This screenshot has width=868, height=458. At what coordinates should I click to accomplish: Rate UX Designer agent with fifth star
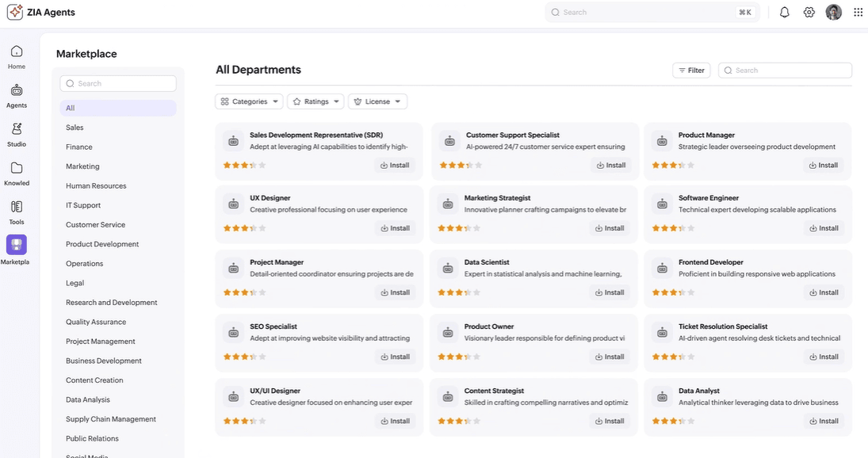262,228
